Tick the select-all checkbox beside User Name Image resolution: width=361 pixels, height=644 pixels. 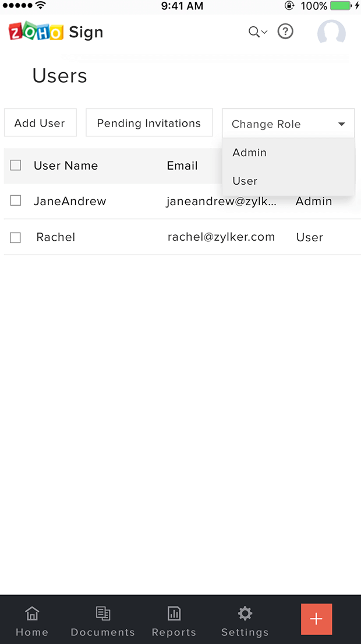coord(16,166)
